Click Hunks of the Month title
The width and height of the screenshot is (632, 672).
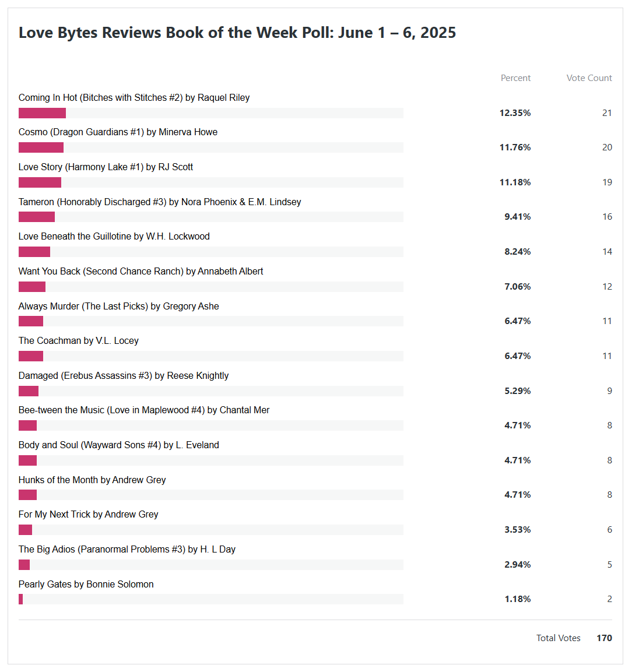pyautogui.click(x=92, y=480)
